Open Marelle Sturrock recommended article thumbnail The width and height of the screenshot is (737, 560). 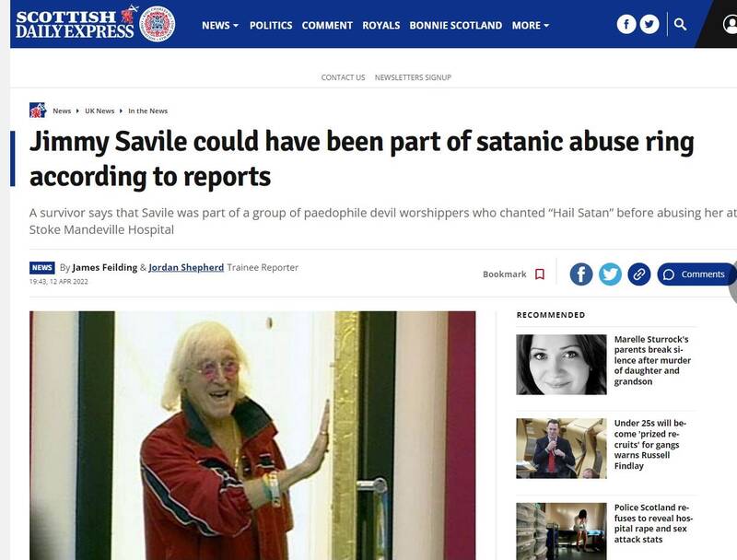561,365
